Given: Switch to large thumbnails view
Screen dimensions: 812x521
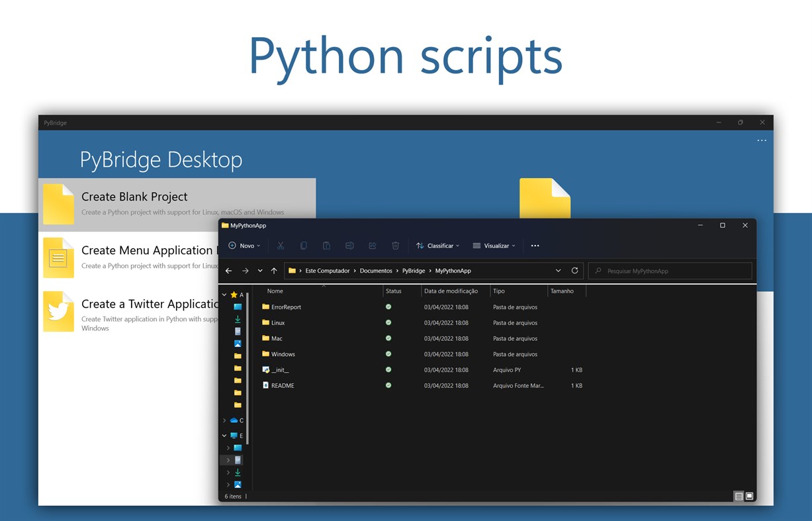Looking at the screenshot, I should point(749,496).
